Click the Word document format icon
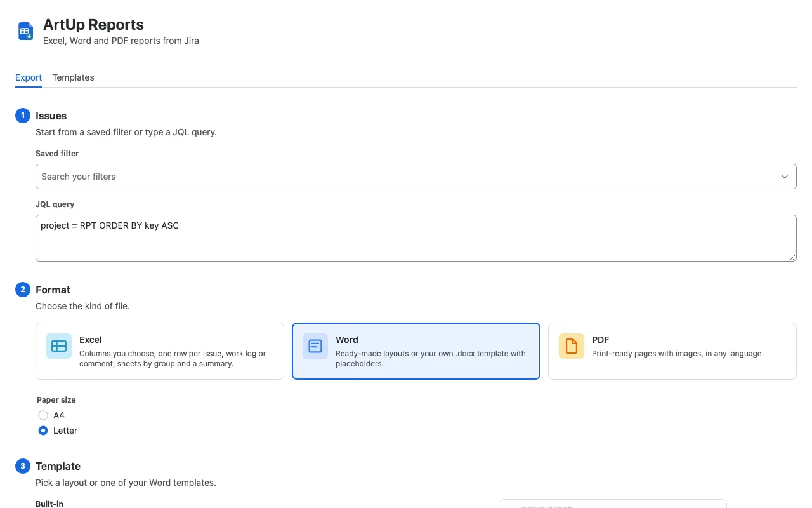The width and height of the screenshot is (812, 508). 315,346
